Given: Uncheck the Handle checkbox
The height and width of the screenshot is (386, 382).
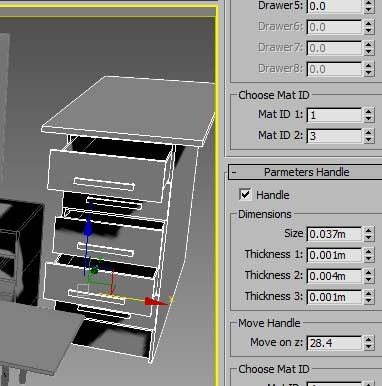Looking at the screenshot, I should tap(245, 195).
